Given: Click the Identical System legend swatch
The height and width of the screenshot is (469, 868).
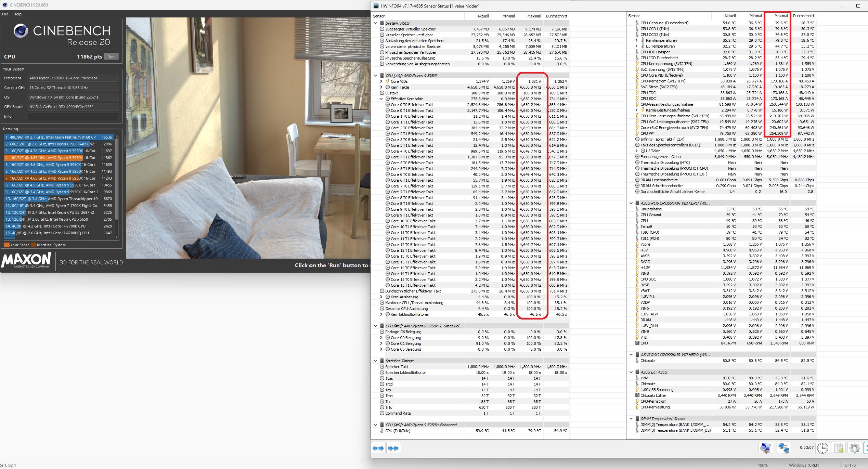Looking at the screenshot, I should 33,245.
